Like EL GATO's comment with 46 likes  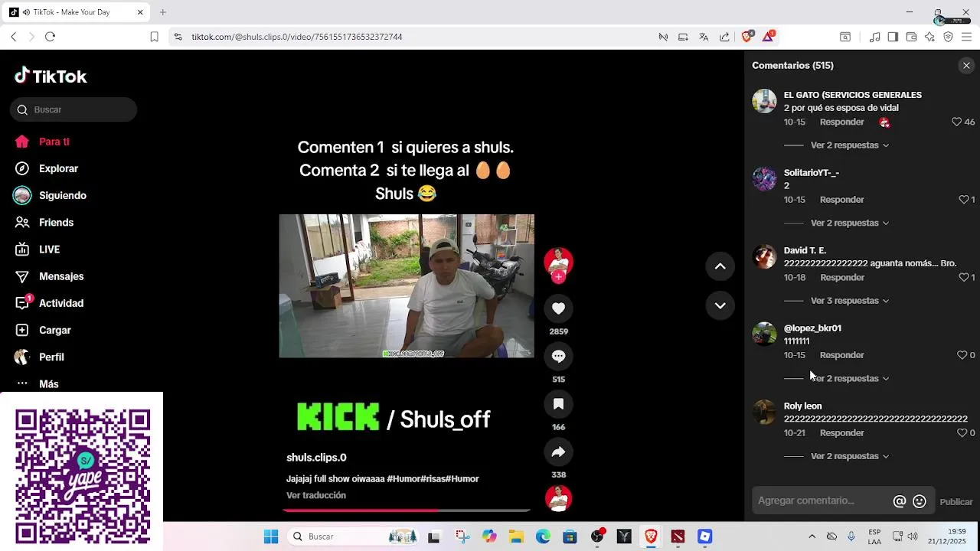[956, 122]
